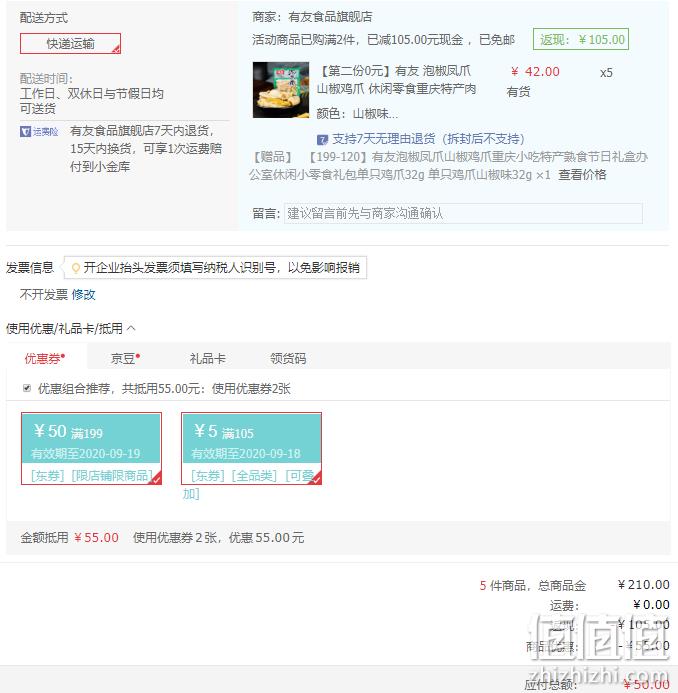
Task: Switch to the 优惠券 tab
Action: click(x=46, y=358)
